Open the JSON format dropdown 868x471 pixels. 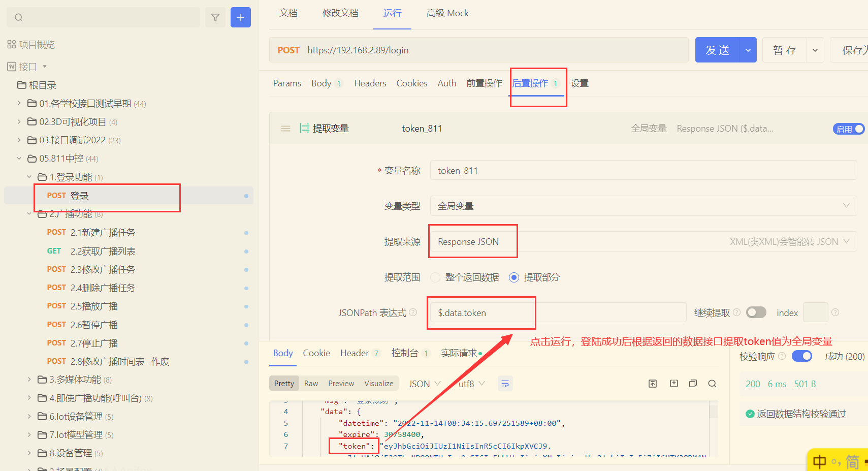tap(425, 384)
